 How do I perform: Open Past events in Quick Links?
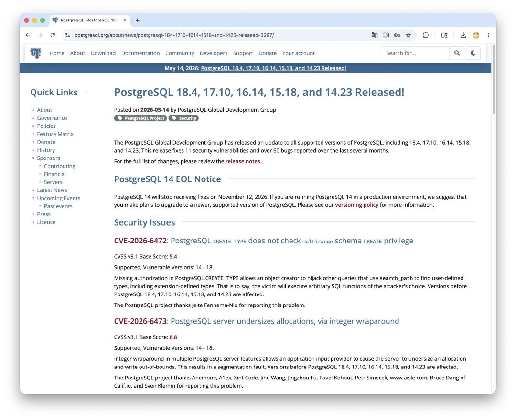58,206
